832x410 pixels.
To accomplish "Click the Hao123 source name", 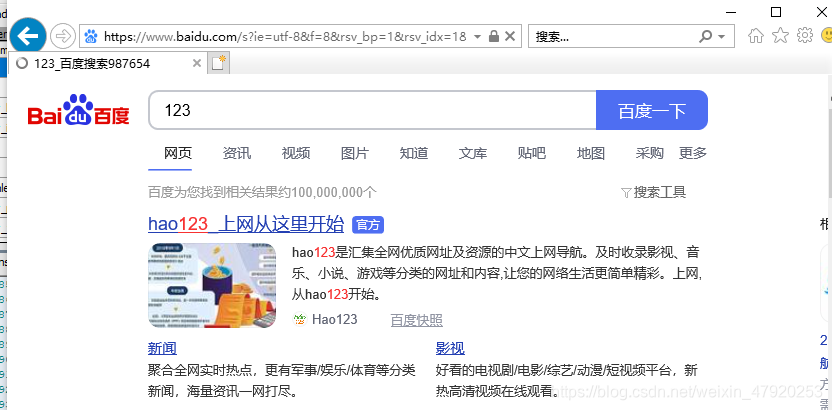I will pyautogui.click(x=335, y=319).
